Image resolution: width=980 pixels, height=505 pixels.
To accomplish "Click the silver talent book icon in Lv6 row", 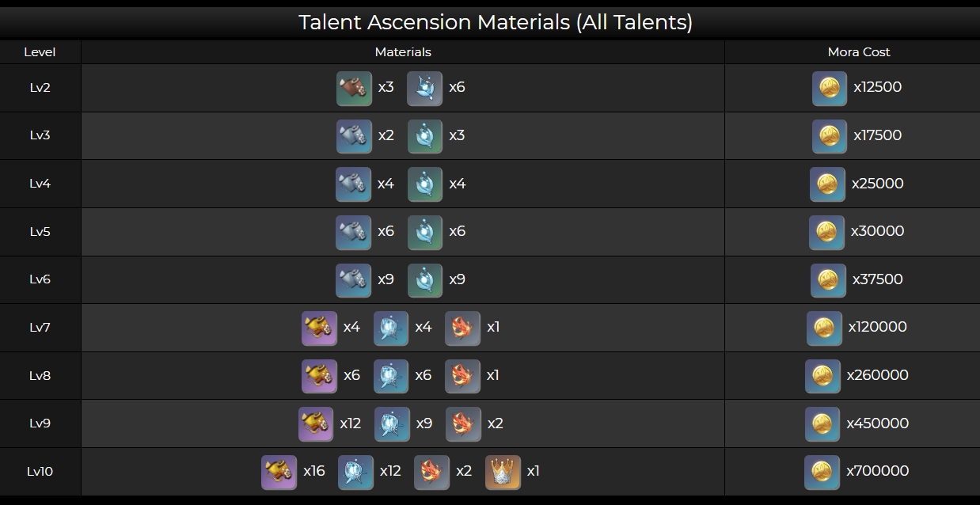I will (353, 280).
